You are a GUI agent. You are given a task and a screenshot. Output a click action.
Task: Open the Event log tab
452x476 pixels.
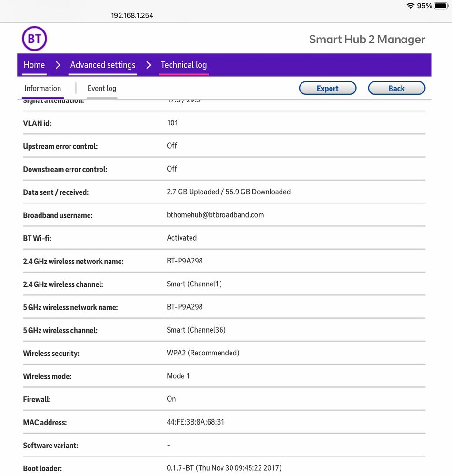(102, 88)
